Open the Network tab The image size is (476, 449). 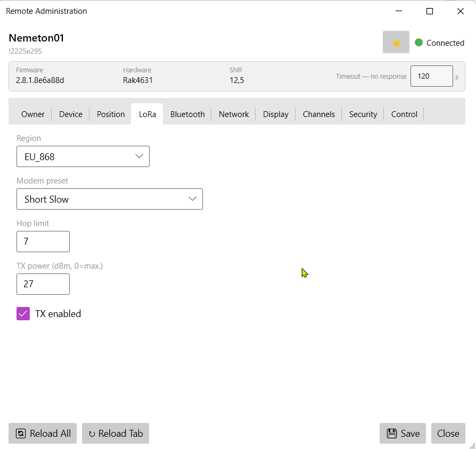point(234,114)
